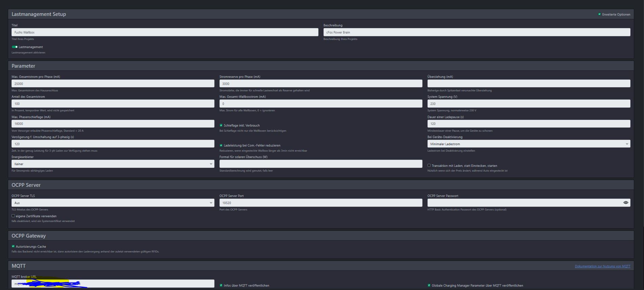
Task: Uncheck Erweiterte Optionen checkbox
Action: pos(599,14)
